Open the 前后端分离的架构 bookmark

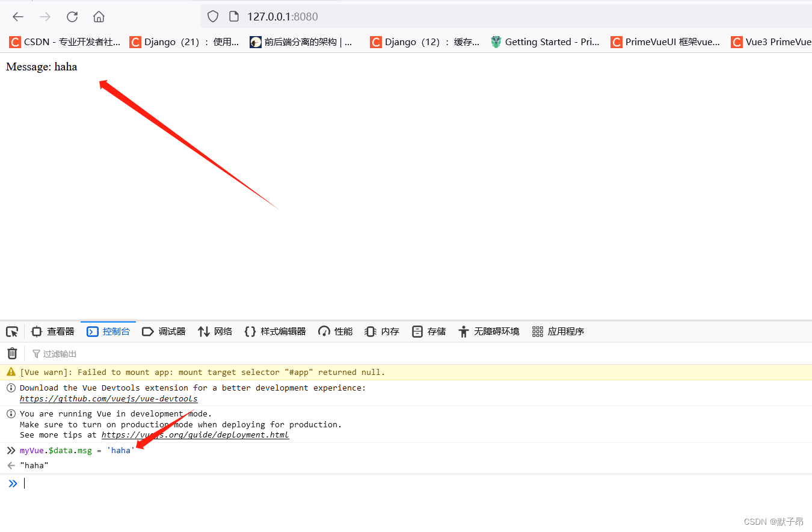pyautogui.click(x=301, y=42)
